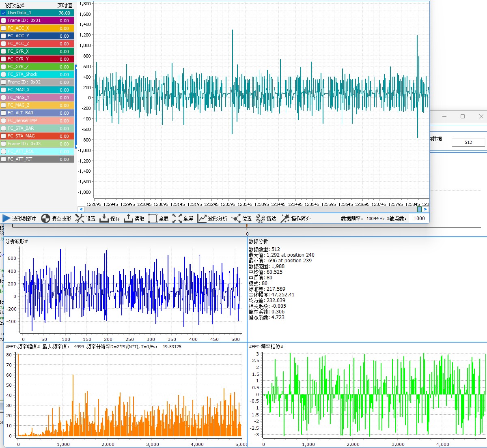This screenshot has width=487, height=448.
Task: Click the 512 data count field
Action: tap(468, 142)
